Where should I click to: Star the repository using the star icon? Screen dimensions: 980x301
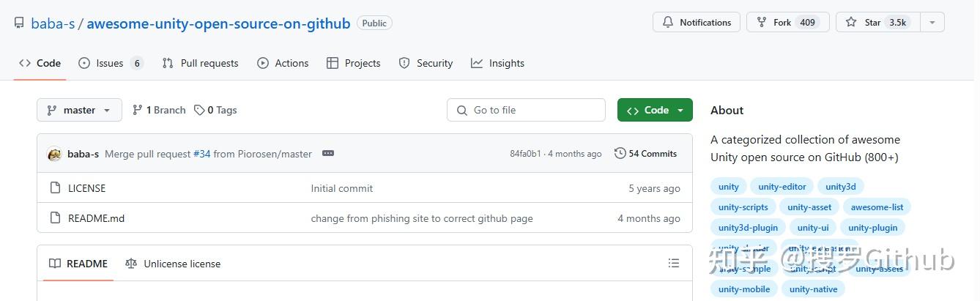851,23
